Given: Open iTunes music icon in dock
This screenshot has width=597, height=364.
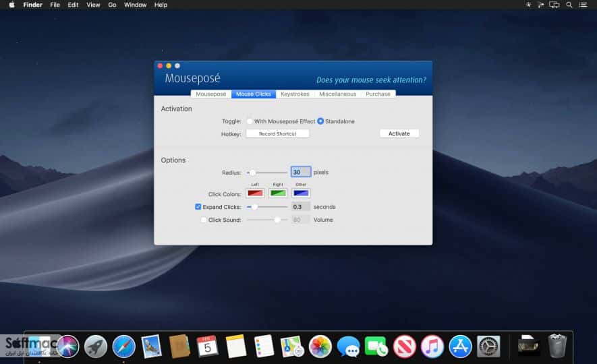Looking at the screenshot, I should (x=432, y=346).
